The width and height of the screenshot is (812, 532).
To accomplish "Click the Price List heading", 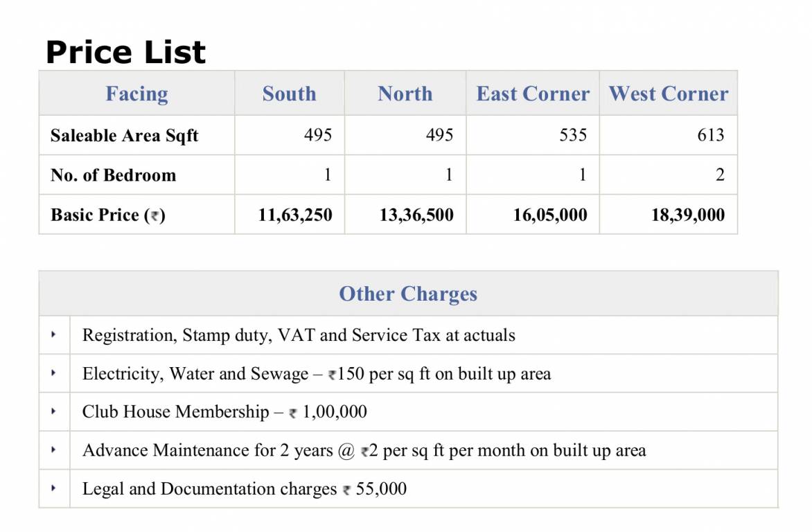I will (125, 52).
